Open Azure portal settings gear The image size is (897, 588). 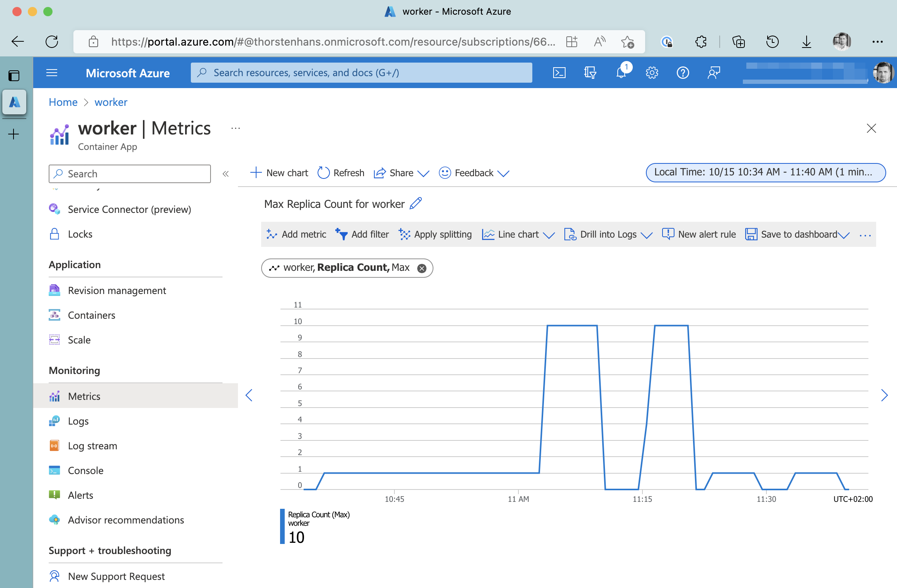click(652, 73)
